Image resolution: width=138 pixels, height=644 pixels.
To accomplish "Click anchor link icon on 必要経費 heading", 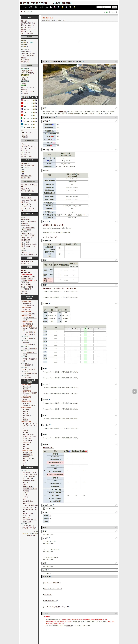I will (x=116, y=121).
